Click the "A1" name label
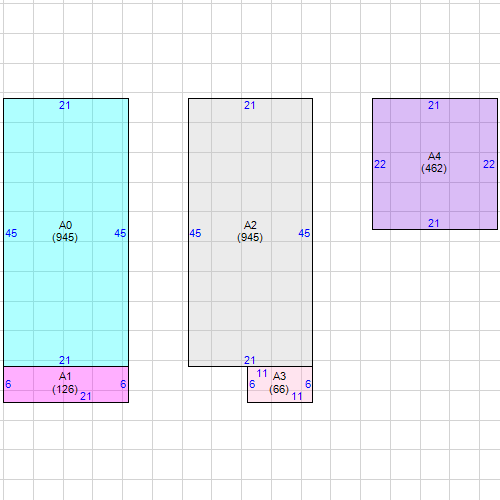The height and width of the screenshot is (500, 500). click(65, 377)
